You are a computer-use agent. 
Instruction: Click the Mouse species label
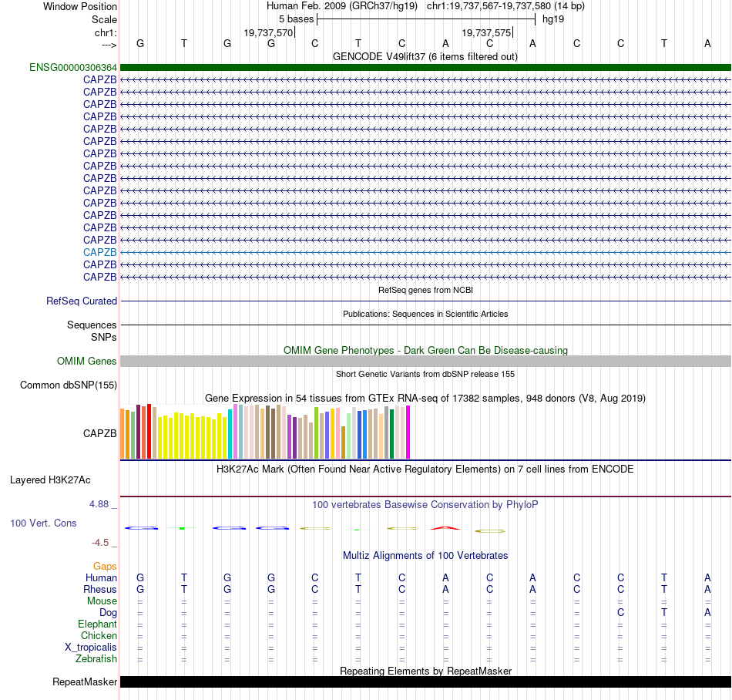pos(102,601)
